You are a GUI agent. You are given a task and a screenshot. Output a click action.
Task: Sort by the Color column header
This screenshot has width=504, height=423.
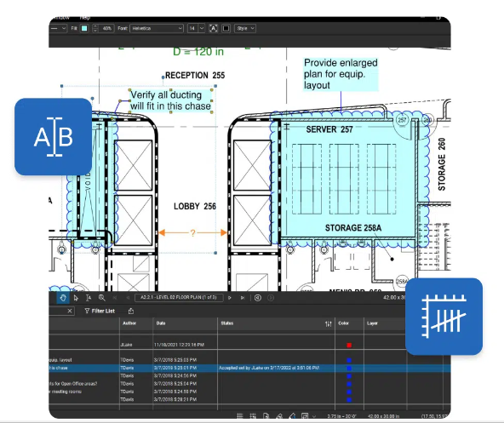343,323
